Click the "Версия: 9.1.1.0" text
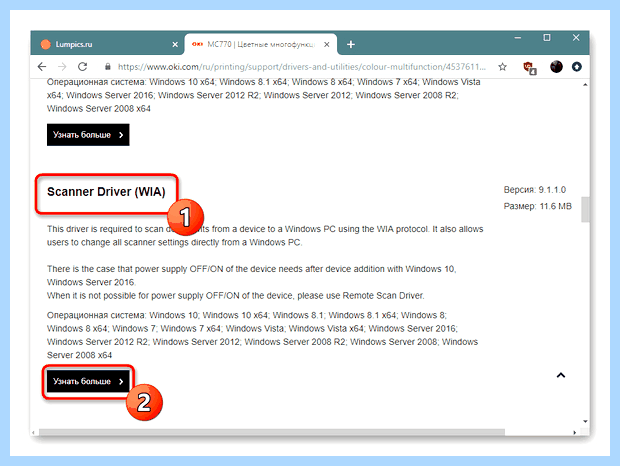Viewport: 620px width, 466px height. point(535,190)
